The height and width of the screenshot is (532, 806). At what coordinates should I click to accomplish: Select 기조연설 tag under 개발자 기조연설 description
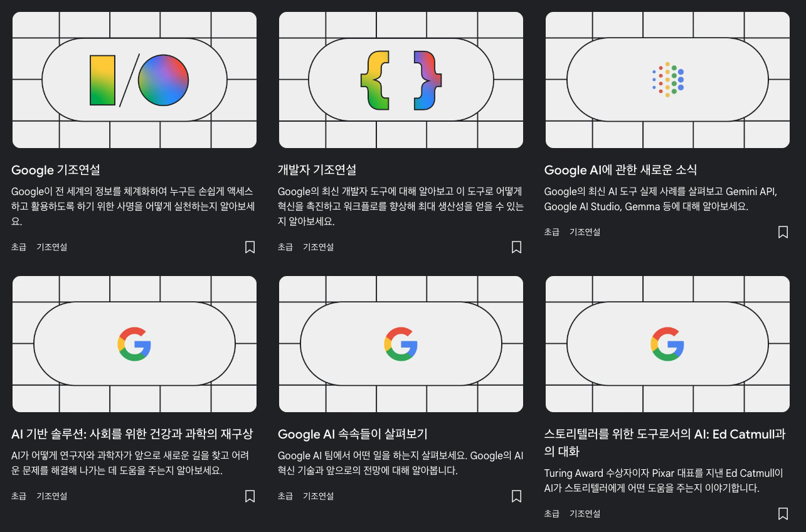318,247
